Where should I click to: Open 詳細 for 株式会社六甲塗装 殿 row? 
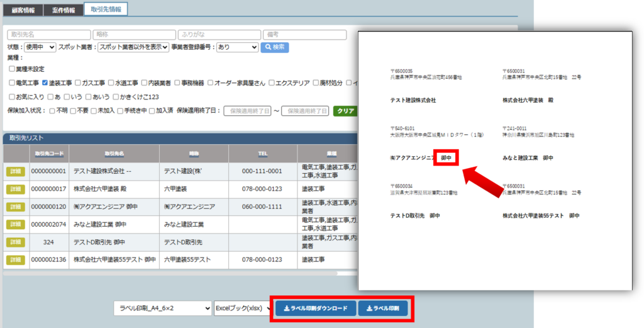coord(16,189)
